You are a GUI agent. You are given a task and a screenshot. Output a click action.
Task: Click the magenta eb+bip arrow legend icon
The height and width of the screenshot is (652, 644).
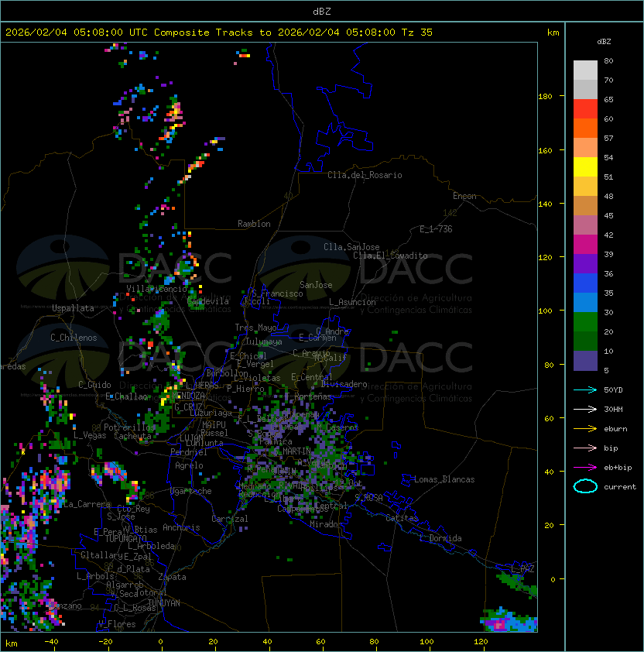(585, 468)
